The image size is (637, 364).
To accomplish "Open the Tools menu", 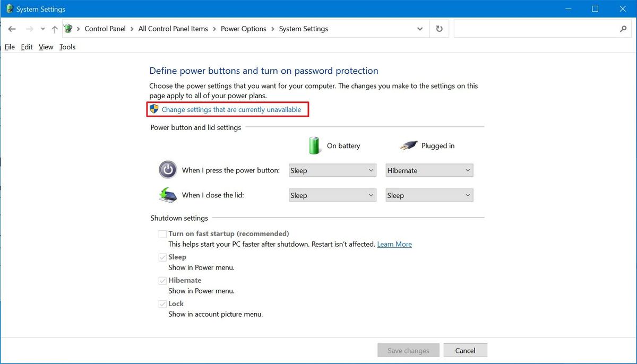I will 67,47.
